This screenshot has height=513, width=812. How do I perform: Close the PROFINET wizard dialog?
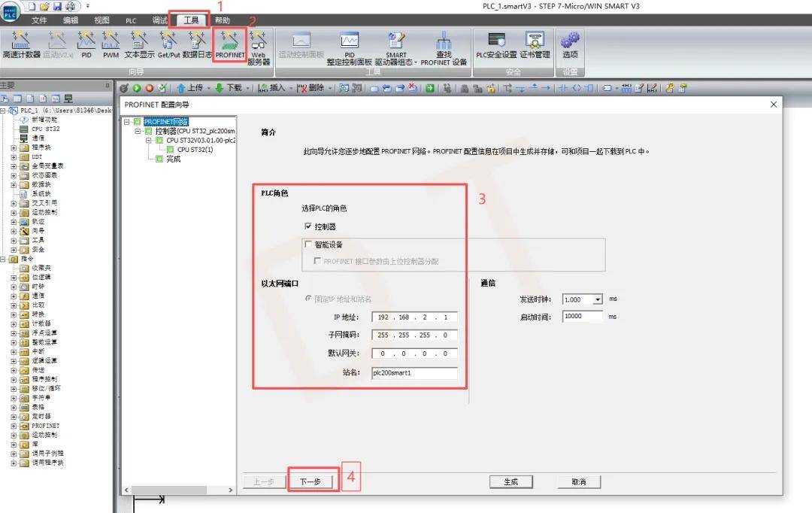tap(773, 104)
